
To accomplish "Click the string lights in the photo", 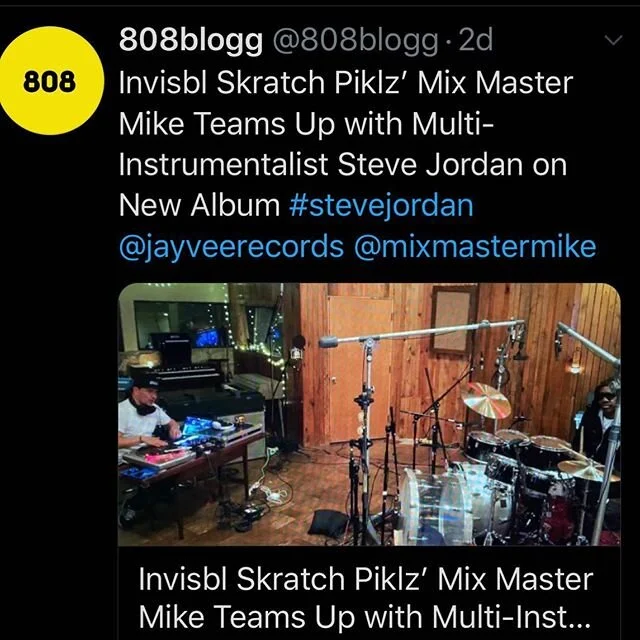I will (x=261, y=352).
